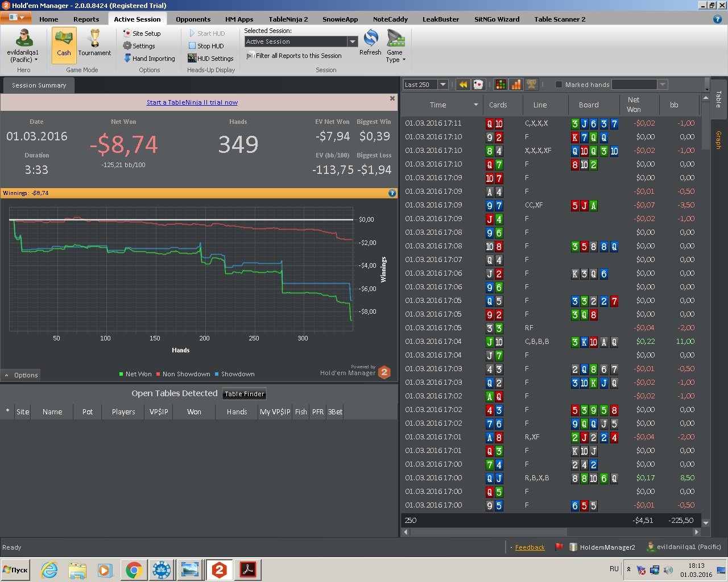Open the Last 250 hands dropdown
The height and width of the screenshot is (582, 728).
[443, 85]
